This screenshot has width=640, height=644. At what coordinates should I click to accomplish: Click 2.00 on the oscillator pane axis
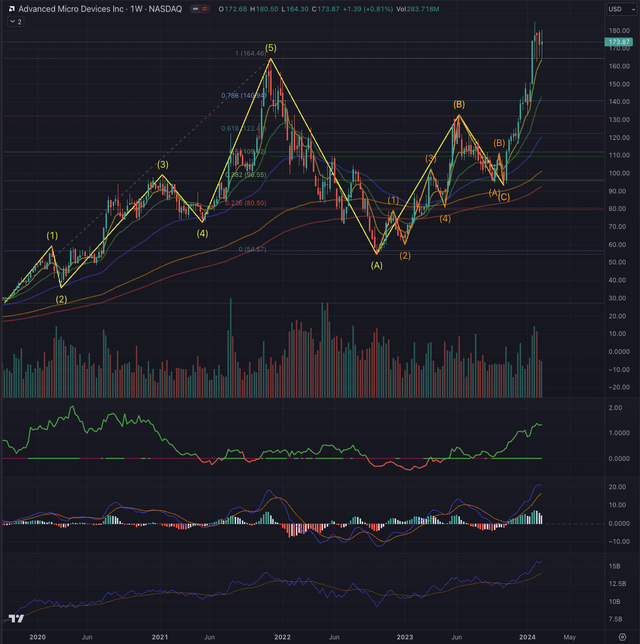coord(615,408)
